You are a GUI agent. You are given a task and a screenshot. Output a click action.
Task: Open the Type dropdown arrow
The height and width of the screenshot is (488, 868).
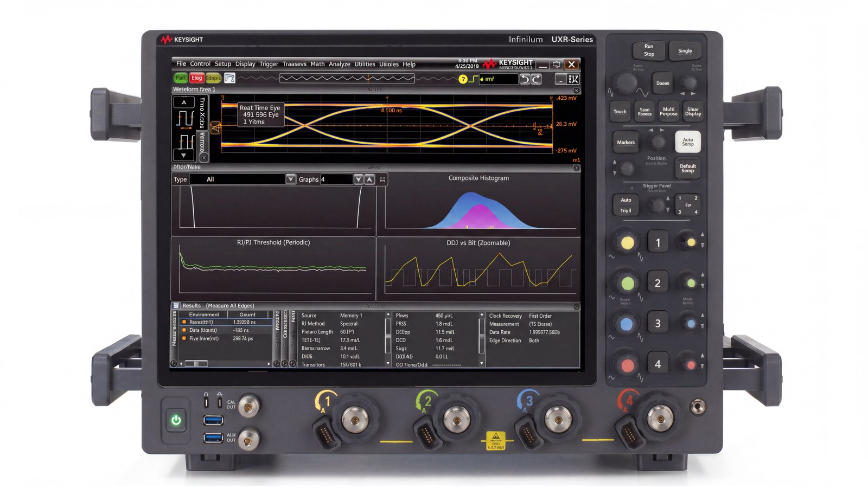coord(290,179)
